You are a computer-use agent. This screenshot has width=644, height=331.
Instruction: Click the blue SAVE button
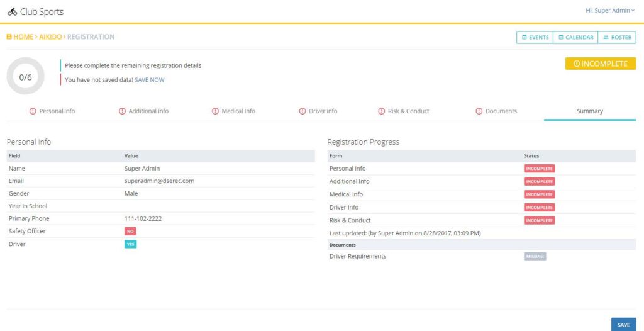tap(623, 325)
